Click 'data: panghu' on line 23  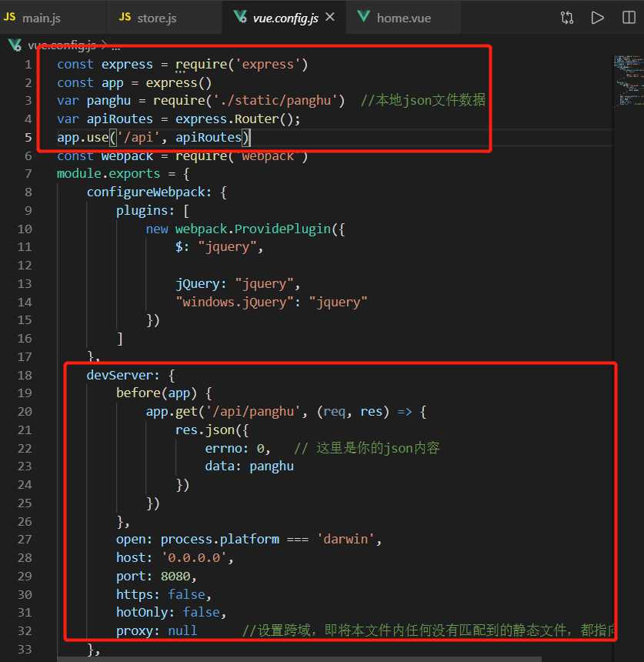pyautogui.click(x=249, y=466)
